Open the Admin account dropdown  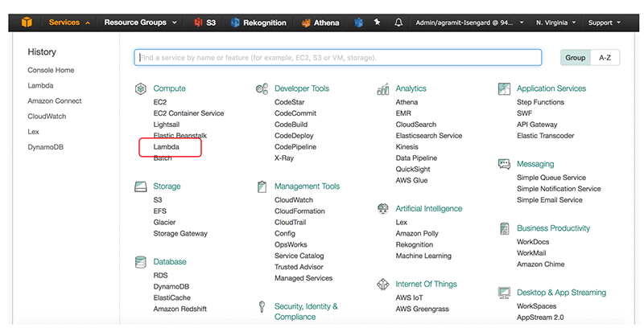[x=469, y=23]
